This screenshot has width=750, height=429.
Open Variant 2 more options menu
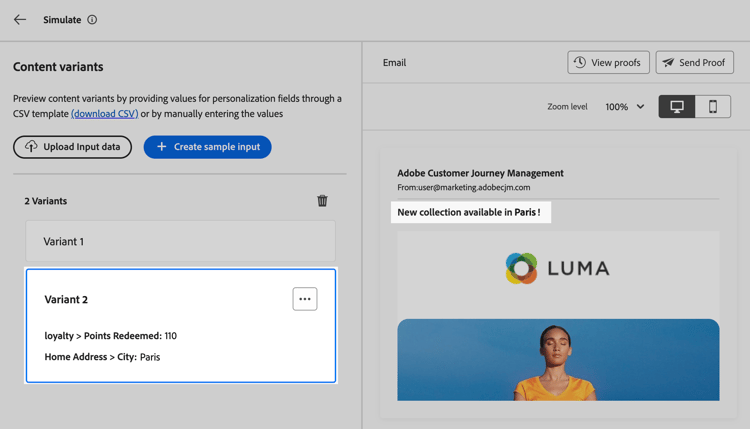point(305,299)
